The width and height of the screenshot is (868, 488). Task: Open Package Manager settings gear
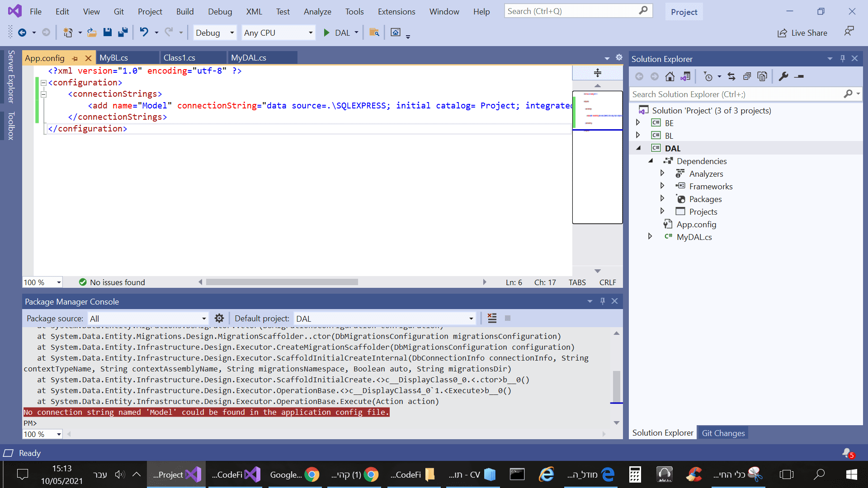219,319
